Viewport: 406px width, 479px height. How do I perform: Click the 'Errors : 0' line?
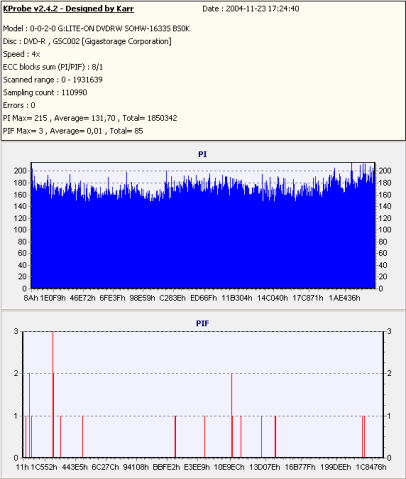19,105
